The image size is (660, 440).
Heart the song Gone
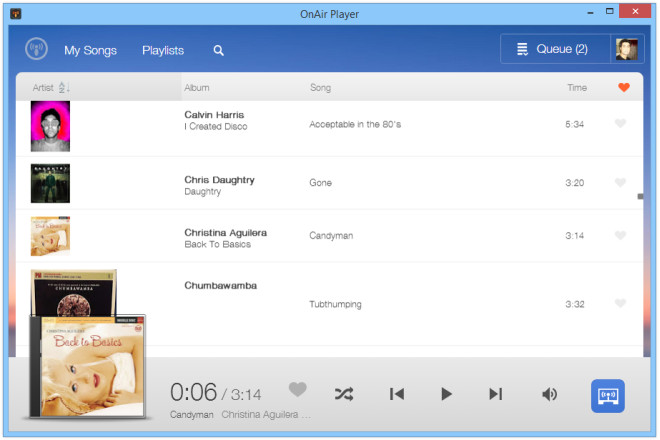pos(620,182)
